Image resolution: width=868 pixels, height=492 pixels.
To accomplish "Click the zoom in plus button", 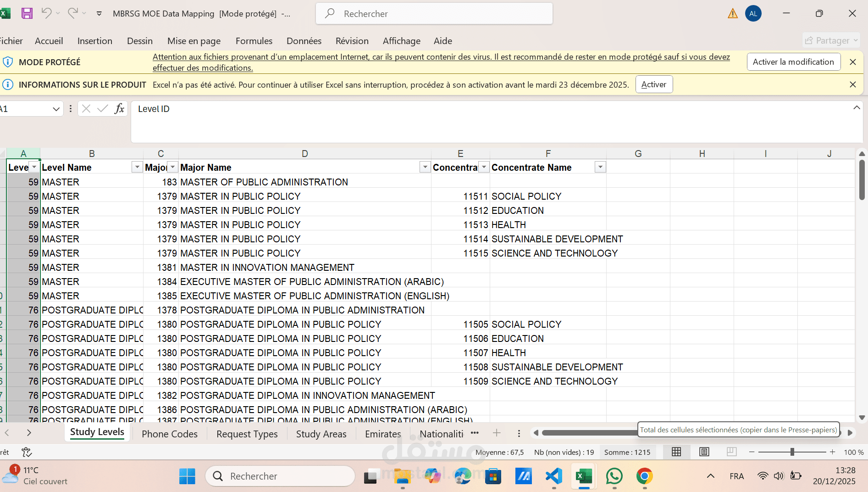I will tap(832, 452).
